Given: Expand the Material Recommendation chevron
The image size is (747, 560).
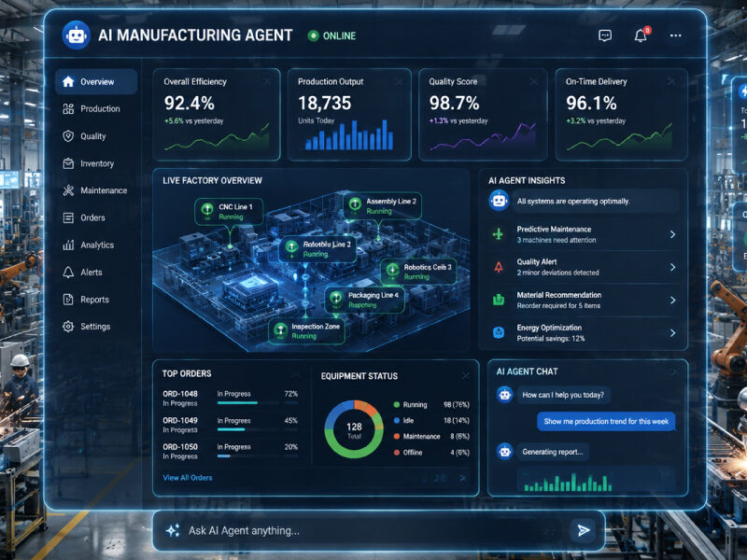Looking at the screenshot, I should pyautogui.click(x=672, y=300).
